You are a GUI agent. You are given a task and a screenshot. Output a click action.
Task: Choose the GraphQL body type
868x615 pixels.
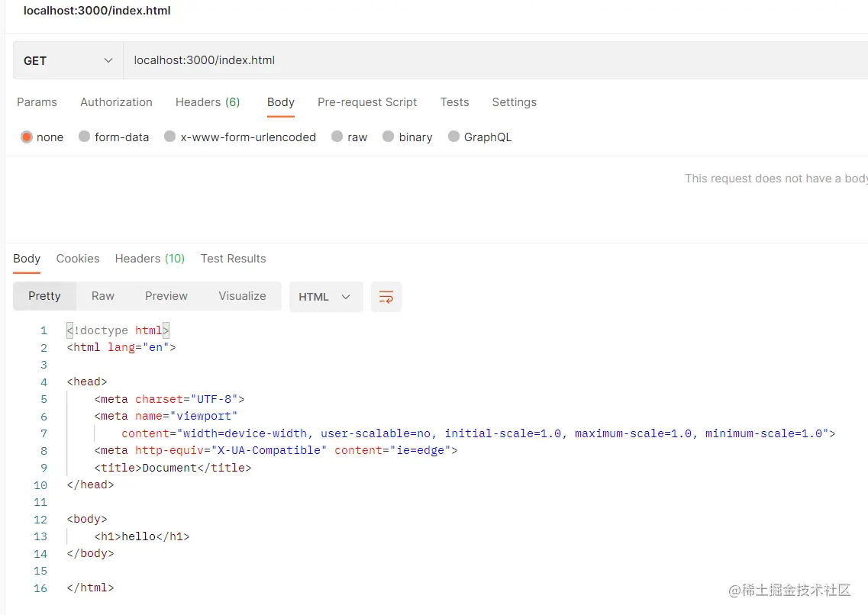(454, 137)
